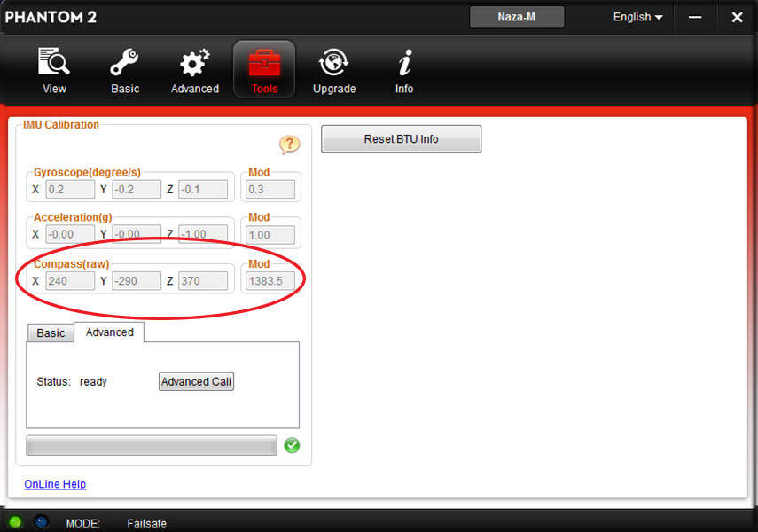The image size is (758, 532).
Task: Minimize the Phantom 2 window
Action: point(695,17)
